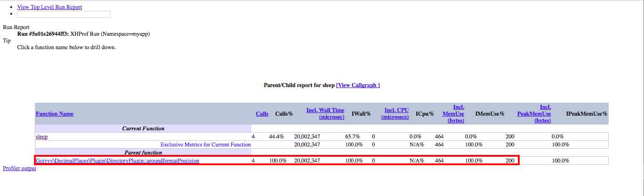The width and height of the screenshot is (644, 196).
Task: Click the 65.7% IWall value for sleep
Action: (354, 137)
